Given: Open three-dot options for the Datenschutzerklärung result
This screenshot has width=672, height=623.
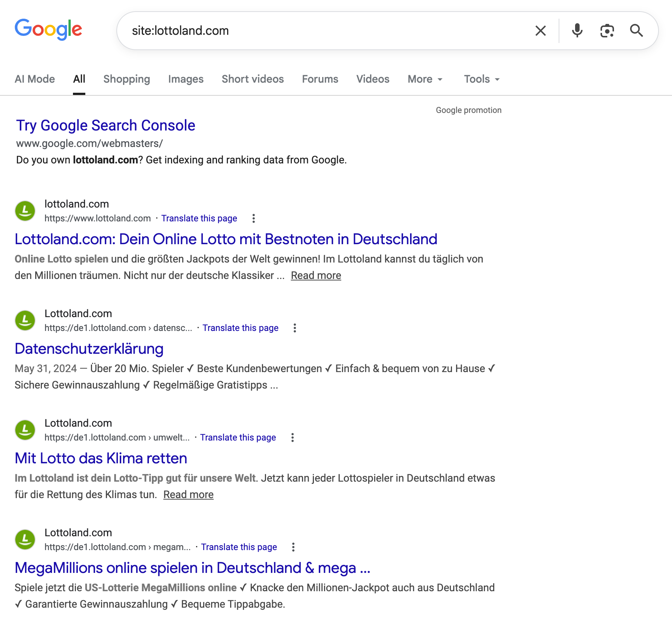Looking at the screenshot, I should tap(295, 328).
